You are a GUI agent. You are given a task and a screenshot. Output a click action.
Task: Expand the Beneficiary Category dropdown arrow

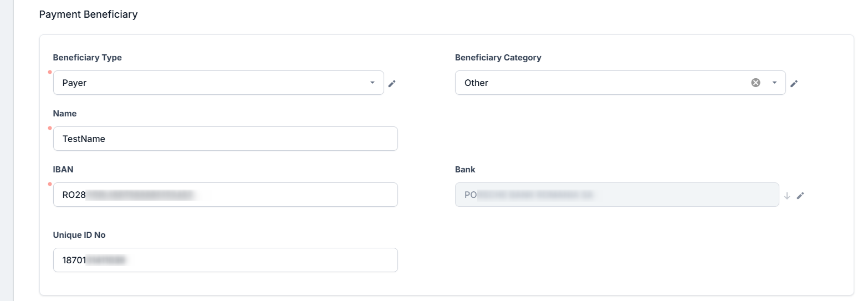pos(774,83)
